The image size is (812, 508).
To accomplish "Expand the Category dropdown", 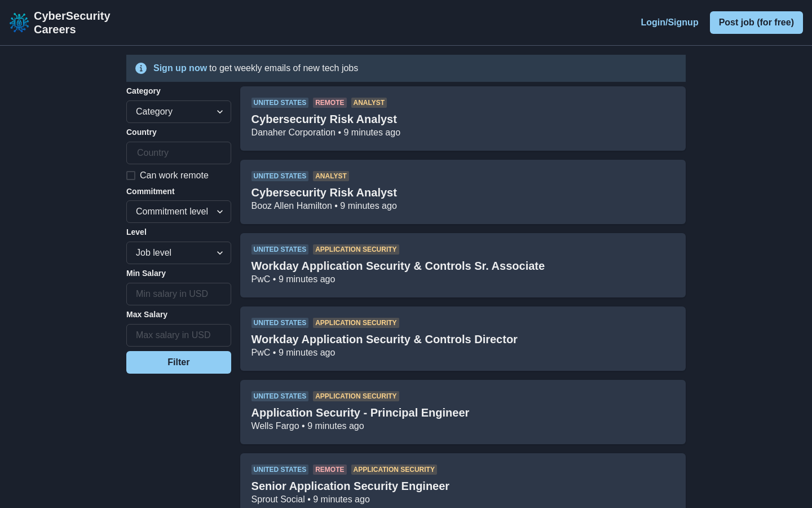I will click(x=179, y=112).
